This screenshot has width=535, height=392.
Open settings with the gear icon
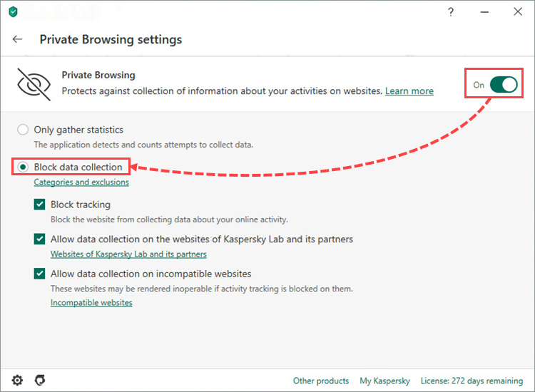(x=17, y=380)
